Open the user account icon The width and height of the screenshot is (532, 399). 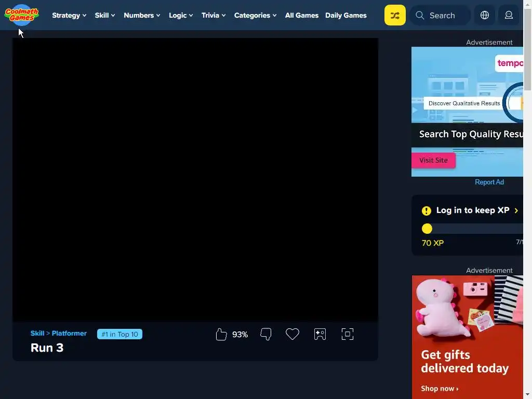pyautogui.click(x=509, y=15)
